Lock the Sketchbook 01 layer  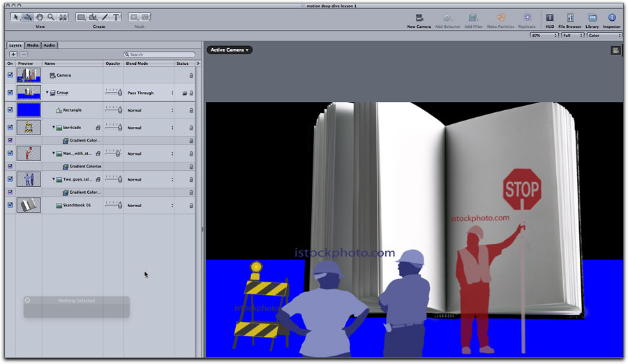pyautogui.click(x=191, y=206)
